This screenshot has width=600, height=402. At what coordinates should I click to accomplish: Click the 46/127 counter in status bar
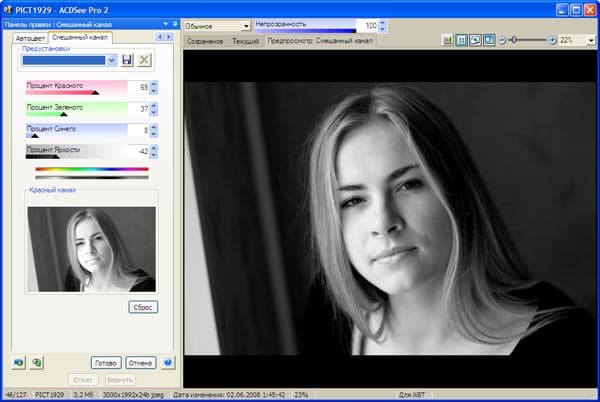click(16, 395)
